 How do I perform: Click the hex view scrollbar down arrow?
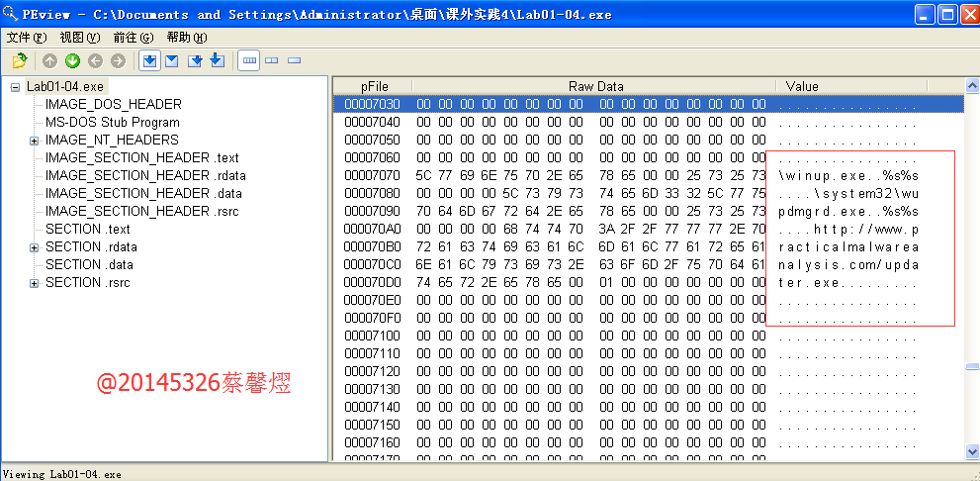coord(971,452)
